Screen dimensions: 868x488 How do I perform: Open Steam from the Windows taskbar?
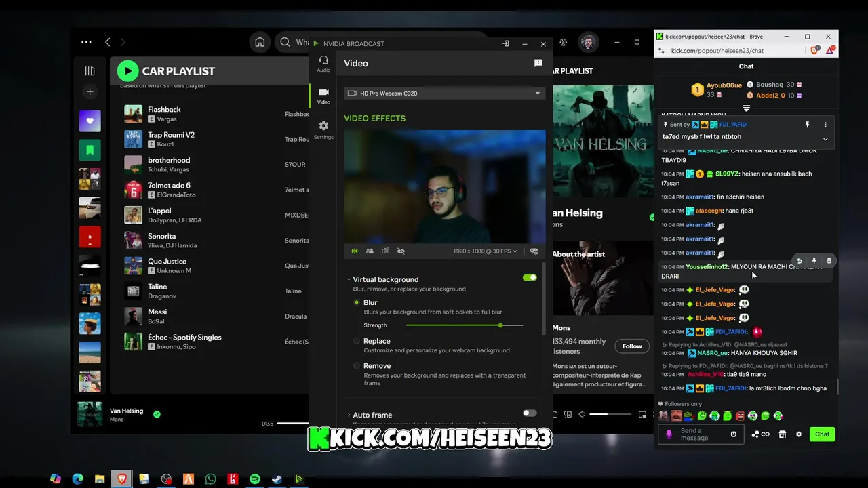[x=277, y=479]
